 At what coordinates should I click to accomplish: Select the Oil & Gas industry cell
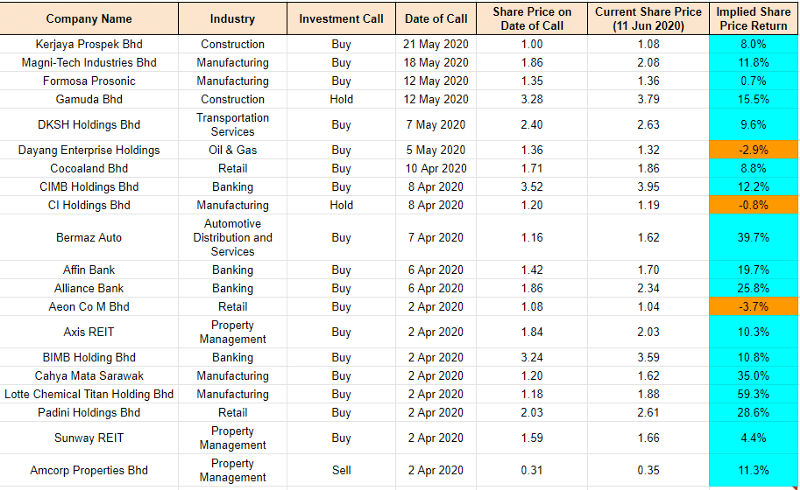tap(232, 150)
